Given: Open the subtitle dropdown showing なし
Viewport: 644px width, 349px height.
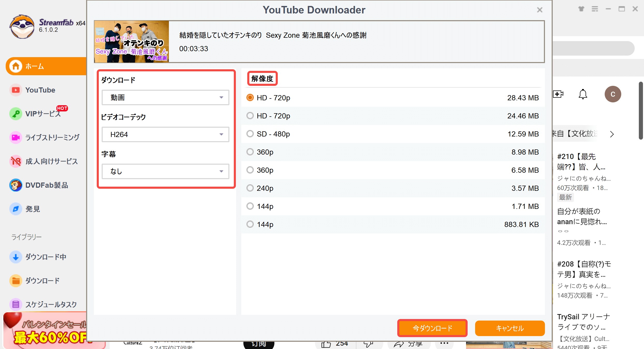Looking at the screenshot, I should tap(166, 171).
